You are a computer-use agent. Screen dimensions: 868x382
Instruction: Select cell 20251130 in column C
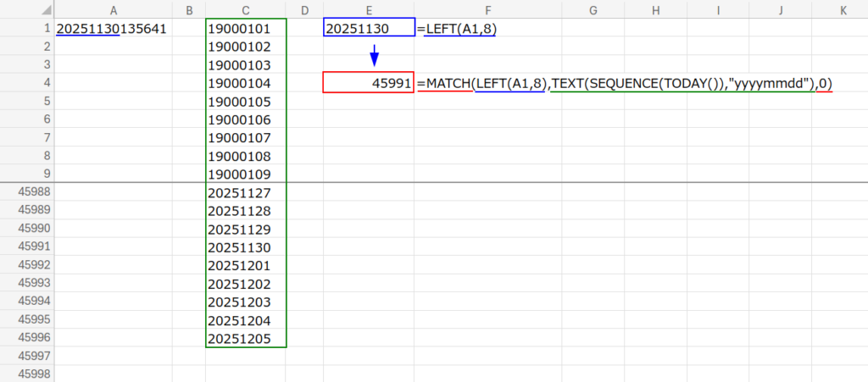coord(245,247)
